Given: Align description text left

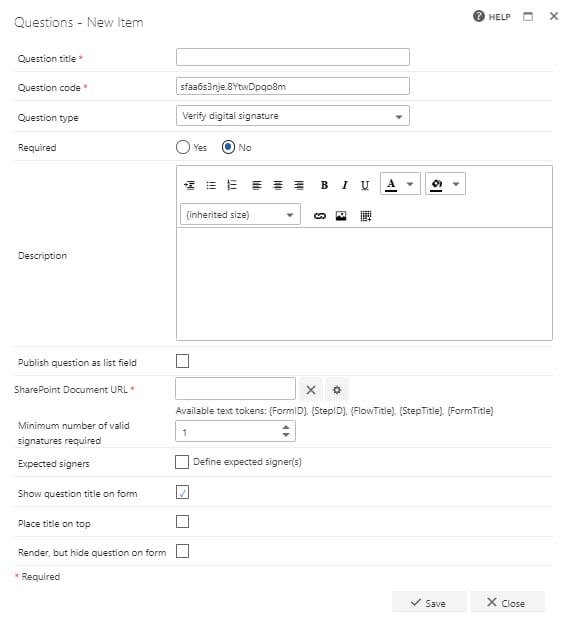Looking at the screenshot, I should [257, 185].
